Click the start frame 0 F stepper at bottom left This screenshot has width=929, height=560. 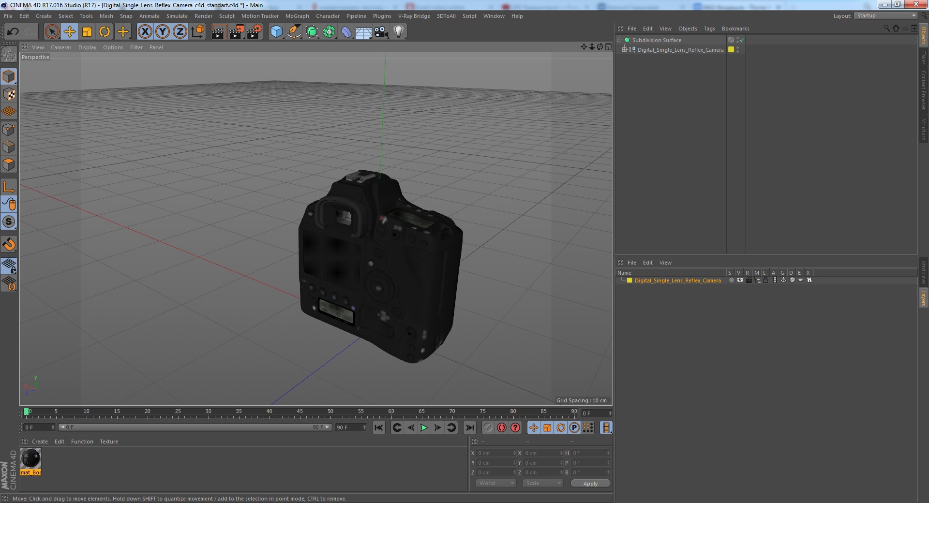[x=53, y=427]
